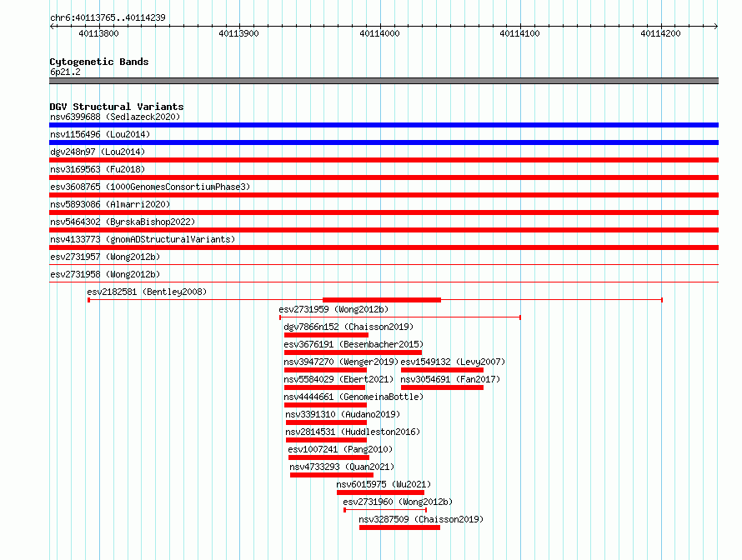
Task: Open nsv3287509 (Chaisson2019) variant
Action: click(421, 519)
